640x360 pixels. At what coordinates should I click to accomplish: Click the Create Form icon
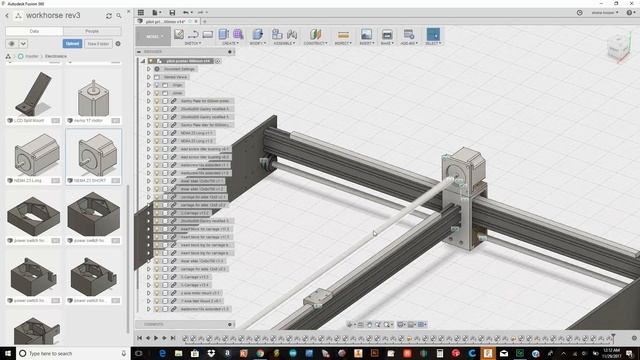pyautogui.click(x=238, y=34)
